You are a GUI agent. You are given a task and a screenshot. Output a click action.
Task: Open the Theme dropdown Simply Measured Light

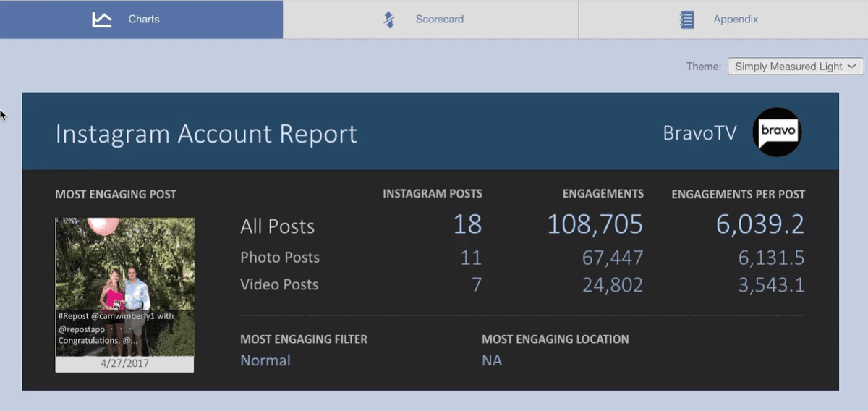[x=796, y=67]
